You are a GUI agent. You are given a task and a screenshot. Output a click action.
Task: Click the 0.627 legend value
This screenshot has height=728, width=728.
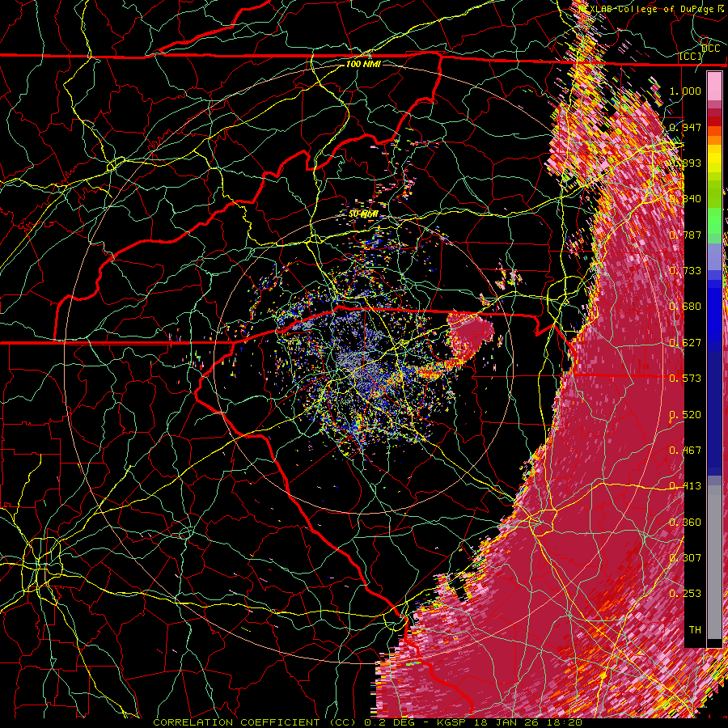point(685,343)
